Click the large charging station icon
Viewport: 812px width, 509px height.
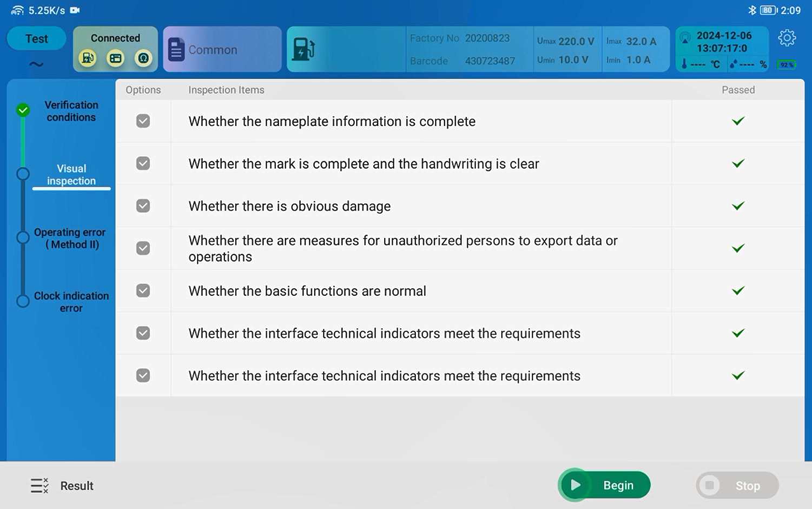303,49
